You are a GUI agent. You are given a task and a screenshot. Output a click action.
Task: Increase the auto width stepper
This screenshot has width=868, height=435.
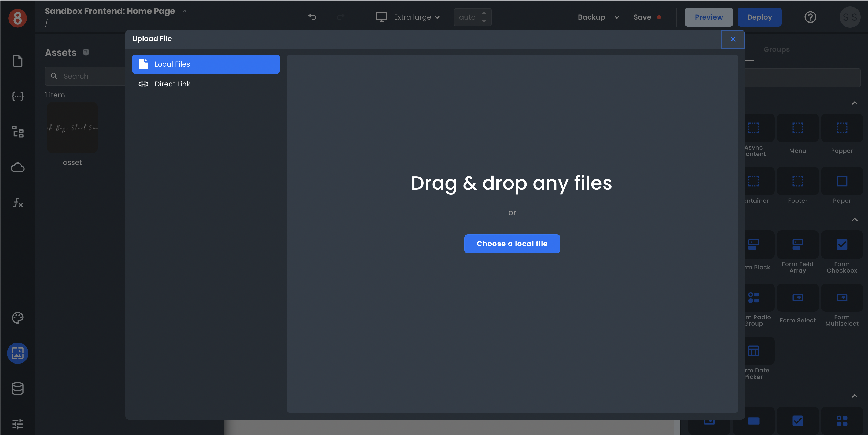coord(484,13)
